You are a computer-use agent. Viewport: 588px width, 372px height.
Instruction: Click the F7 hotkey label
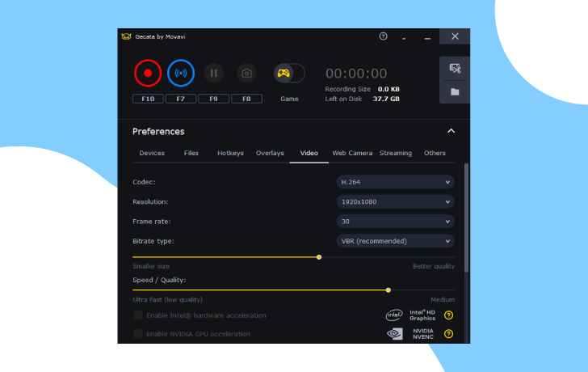[x=181, y=99]
